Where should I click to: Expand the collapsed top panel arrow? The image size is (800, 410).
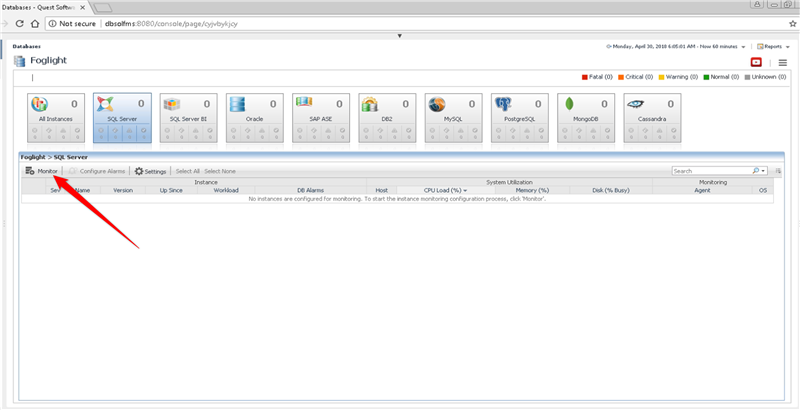pos(400,36)
